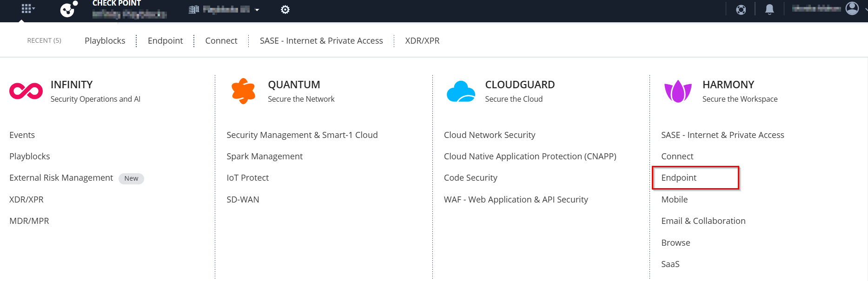Click the Quantum orange logo
Screen dimensions: 868x281
[x=244, y=91]
